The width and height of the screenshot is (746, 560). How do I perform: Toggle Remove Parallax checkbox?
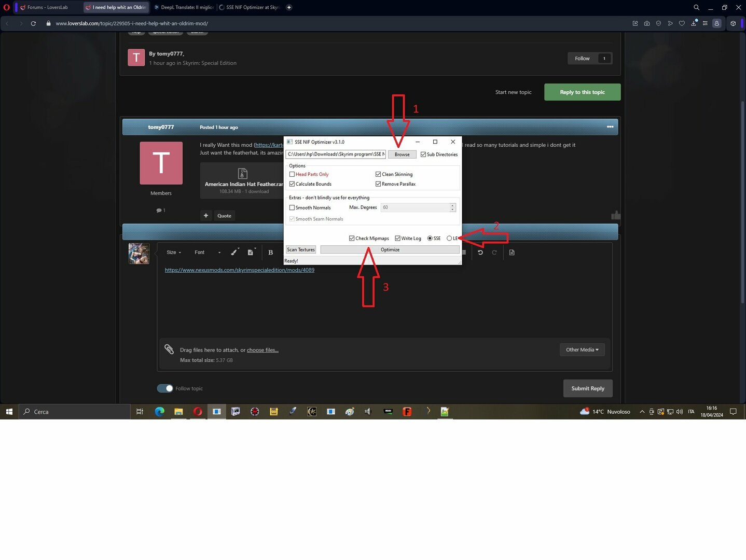pyautogui.click(x=378, y=184)
